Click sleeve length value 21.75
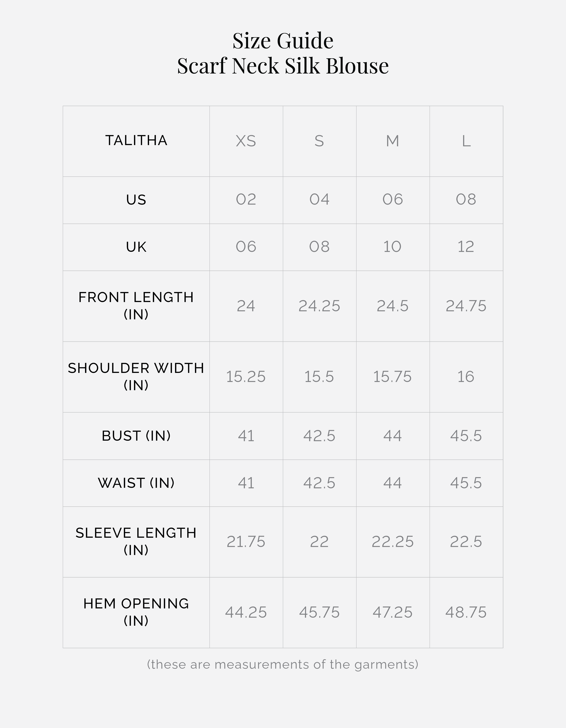This screenshot has height=728, width=566. pos(246,542)
